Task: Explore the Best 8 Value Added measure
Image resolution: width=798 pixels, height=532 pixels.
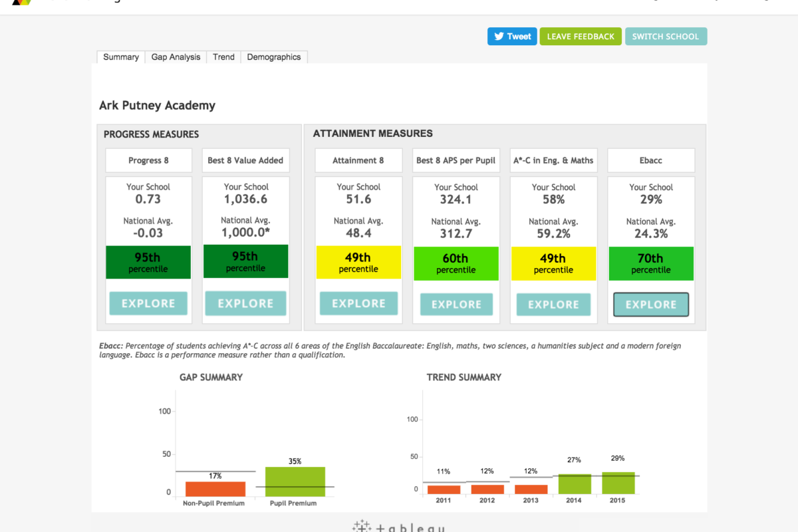Action: tap(245, 303)
